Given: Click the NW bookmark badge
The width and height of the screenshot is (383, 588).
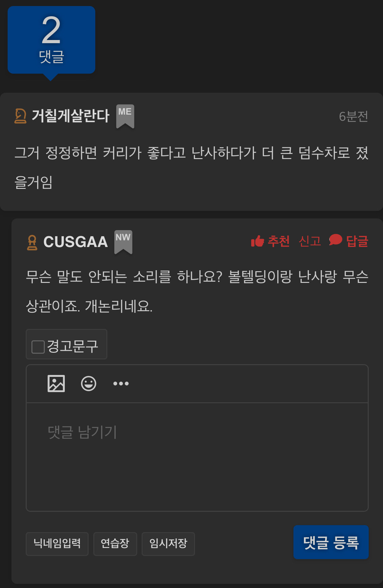Looking at the screenshot, I should tap(123, 242).
